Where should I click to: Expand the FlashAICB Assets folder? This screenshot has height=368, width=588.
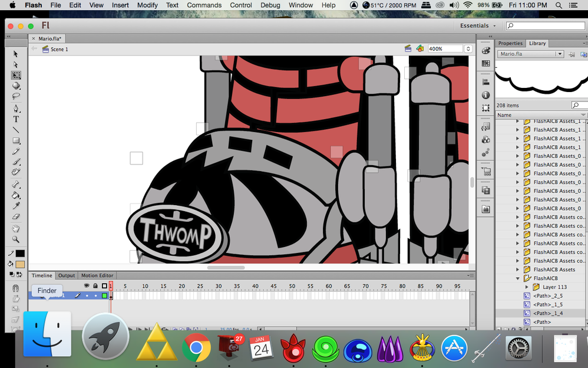(x=518, y=270)
